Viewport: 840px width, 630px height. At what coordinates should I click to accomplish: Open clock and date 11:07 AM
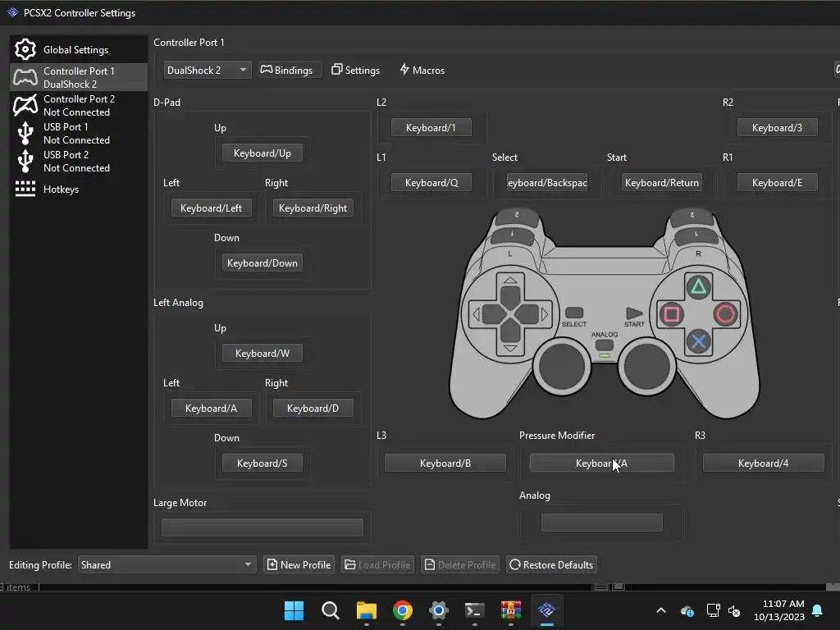pos(779,610)
